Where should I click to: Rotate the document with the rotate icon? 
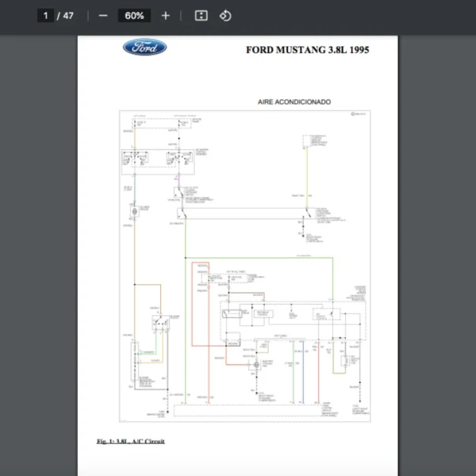click(225, 16)
